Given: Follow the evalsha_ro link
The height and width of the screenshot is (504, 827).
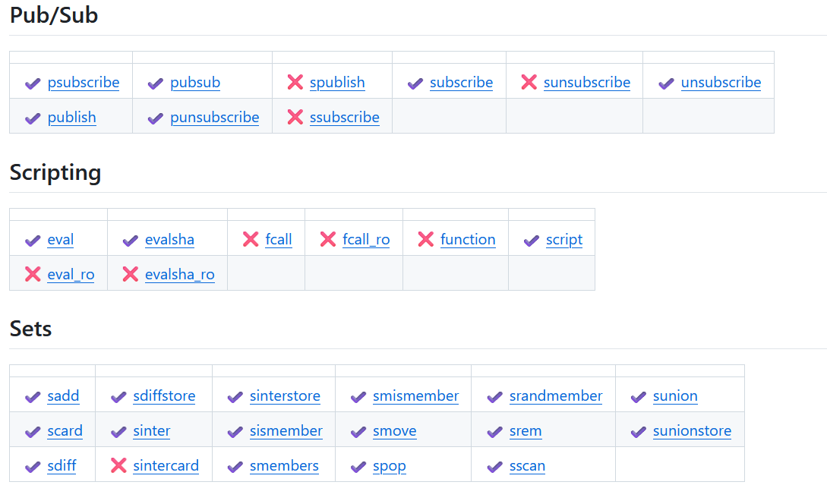Looking at the screenshot, I should tap(180, 274).
